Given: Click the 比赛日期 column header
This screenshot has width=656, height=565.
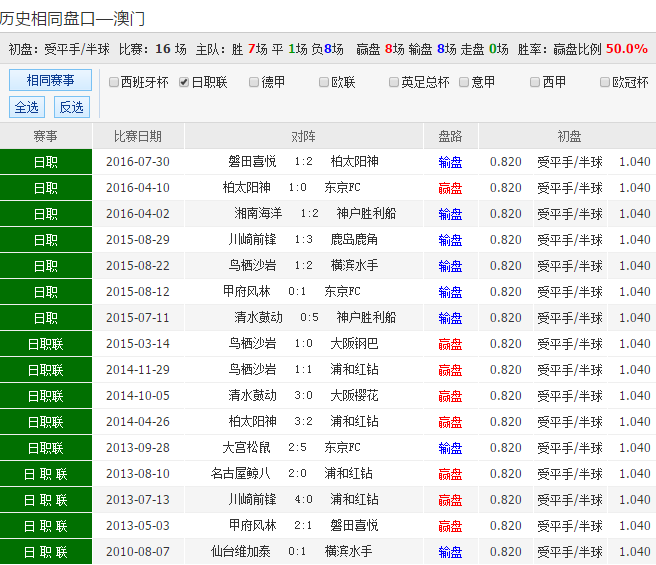Looking at the screenshot, I should click(138, 136).
